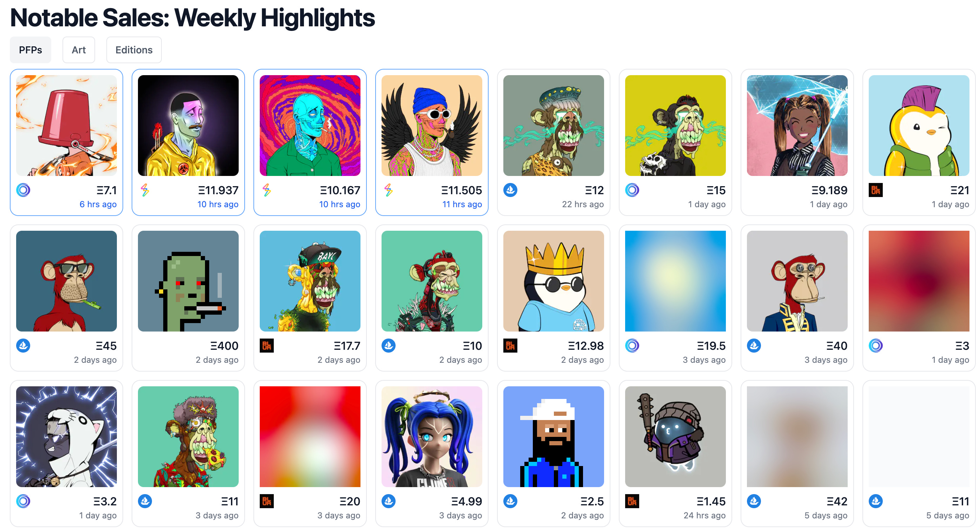The width and height of the screenshot is (980, 531).
Task: Click the Blur icon beside Ξ1.45
Action: pos(632,501)
